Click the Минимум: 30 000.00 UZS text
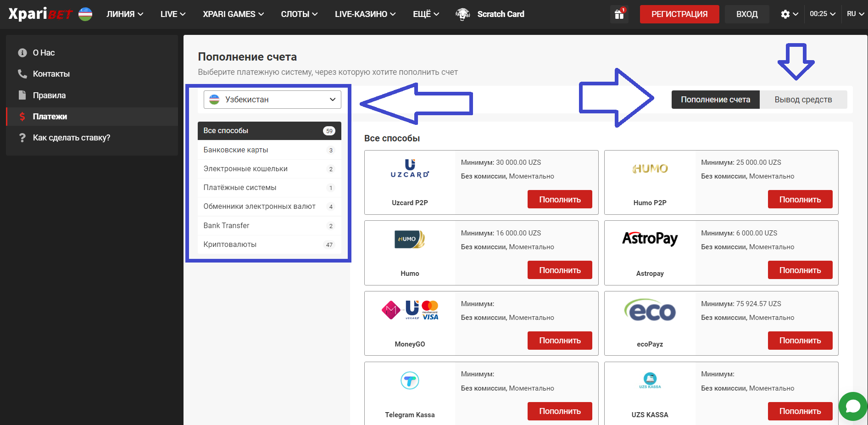Image resolution: width=868 pixels, height=425 pixels. tap(501, 162)
